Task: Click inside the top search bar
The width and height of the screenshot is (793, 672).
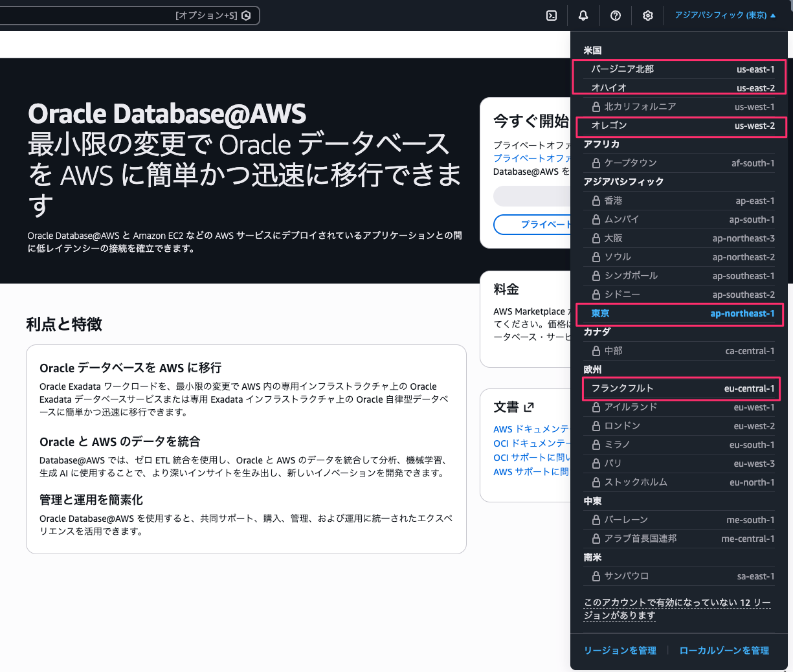Action: (117, 15)
